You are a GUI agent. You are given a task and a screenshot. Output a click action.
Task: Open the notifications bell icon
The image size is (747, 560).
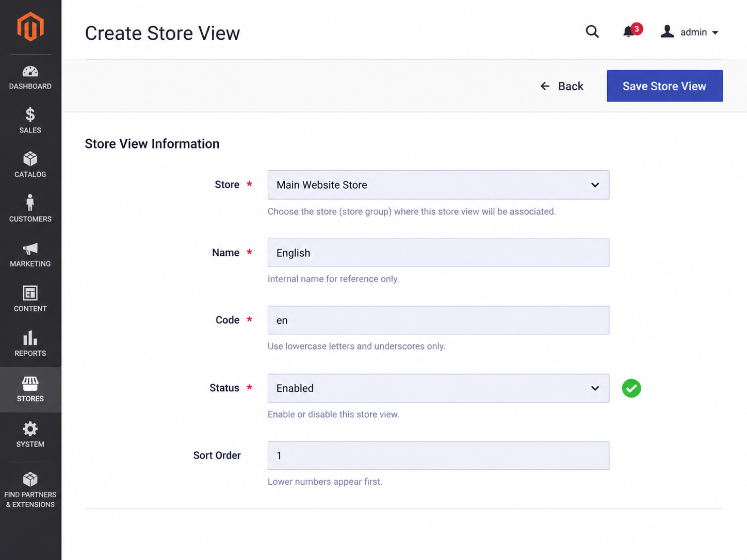point(629,32)
